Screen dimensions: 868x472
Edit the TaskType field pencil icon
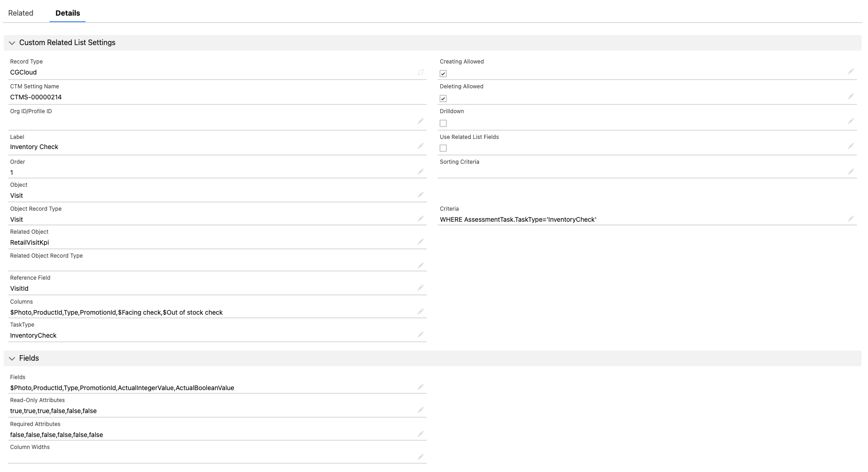(x=421, y=334)
